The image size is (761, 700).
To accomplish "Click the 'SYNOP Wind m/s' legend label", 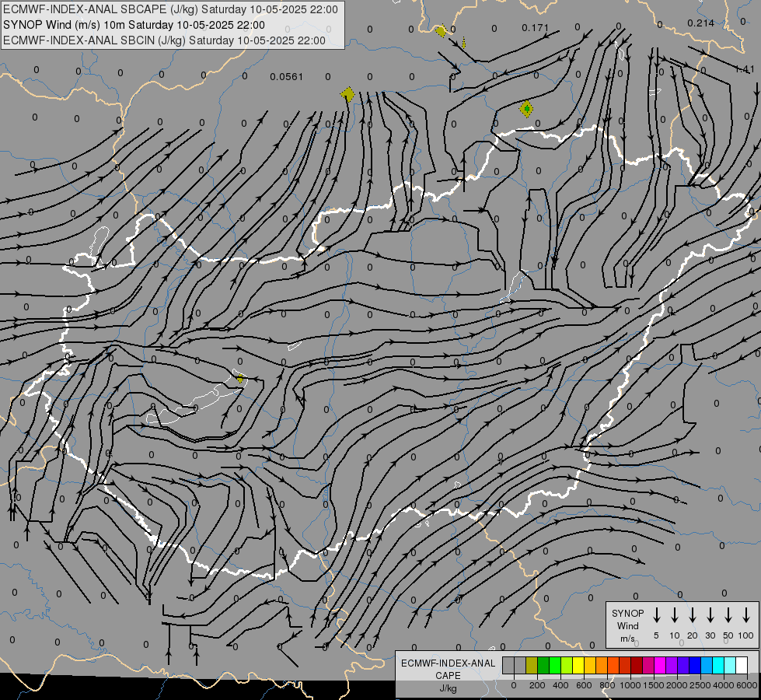I will point(627,625).
